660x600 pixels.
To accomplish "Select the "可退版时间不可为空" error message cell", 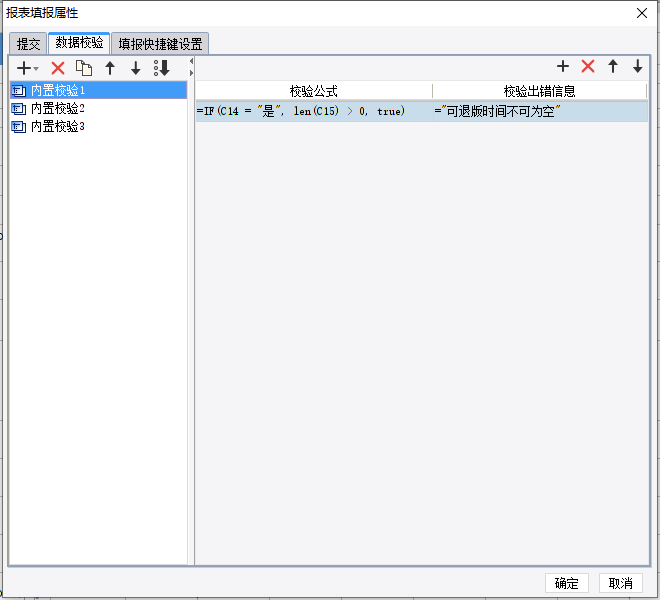I will (x=540, y=111).
